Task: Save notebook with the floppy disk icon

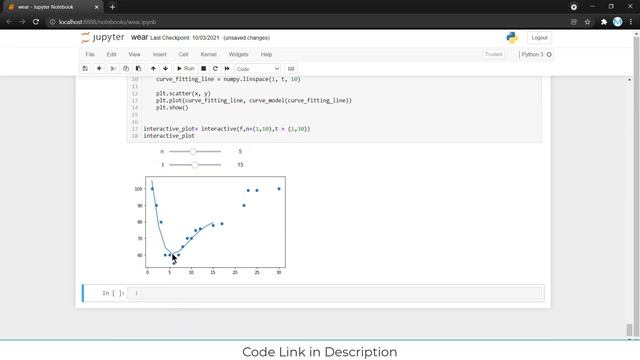Action: click(x=85, y=69)
